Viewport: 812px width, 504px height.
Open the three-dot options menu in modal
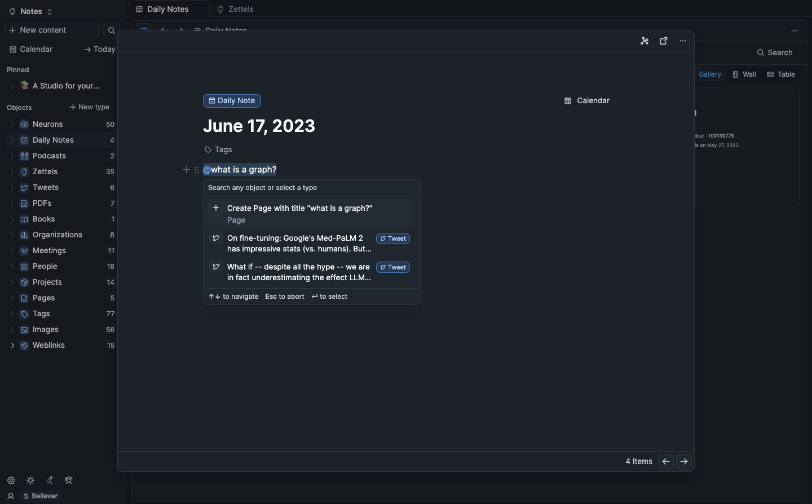pos(683,41)
